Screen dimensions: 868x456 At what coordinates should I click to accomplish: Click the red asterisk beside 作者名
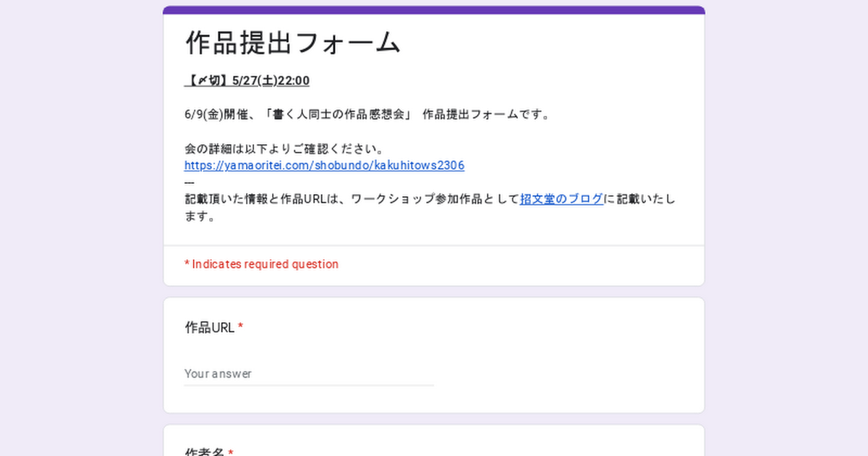tap(231, 452)
